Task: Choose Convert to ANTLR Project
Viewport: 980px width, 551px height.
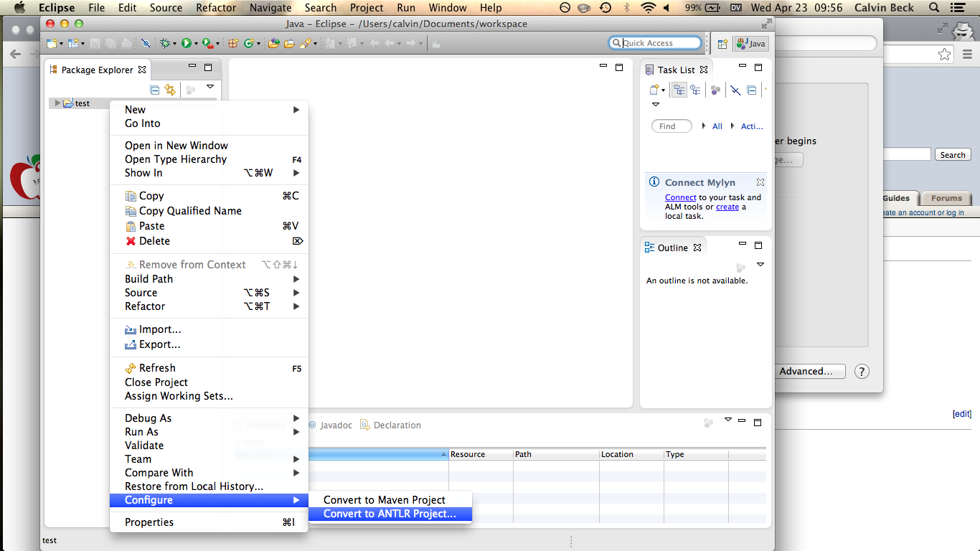Action: [x=390, y=514]
